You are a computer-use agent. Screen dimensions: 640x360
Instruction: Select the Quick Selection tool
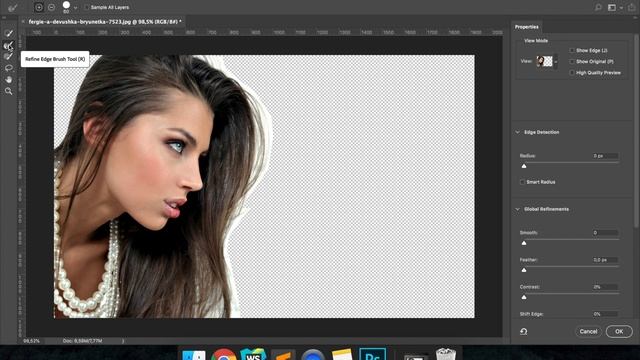[9, 33]
